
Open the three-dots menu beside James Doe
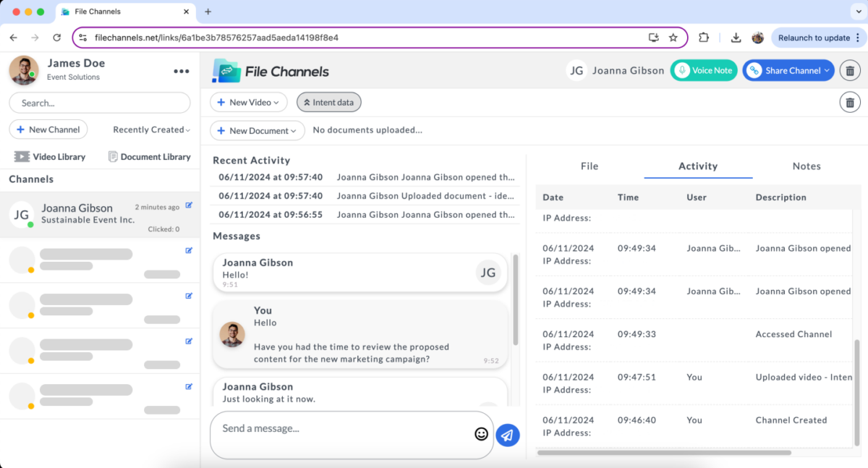[x=181, y=71]
